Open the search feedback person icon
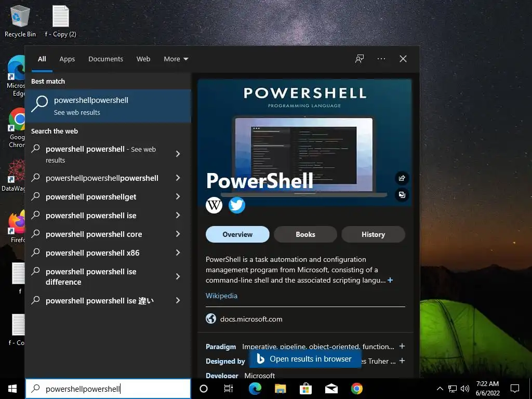Screen dimensions: 532x399 (360, 59)
